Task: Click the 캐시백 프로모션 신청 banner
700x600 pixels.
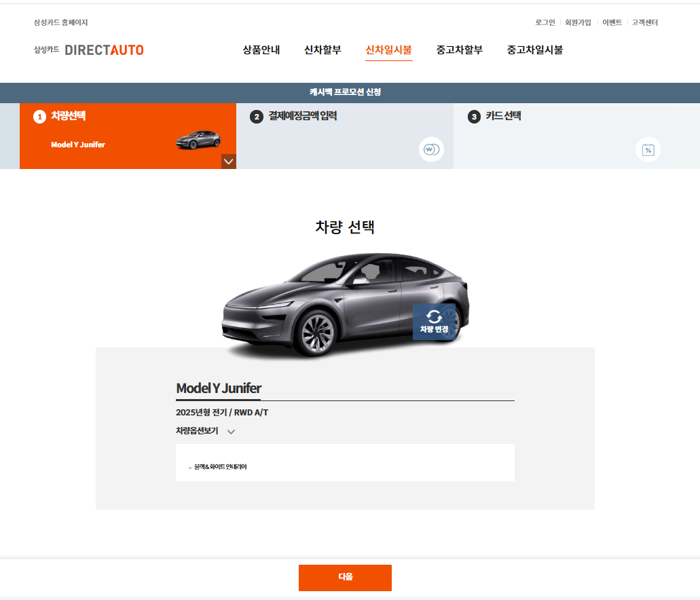Action: point(346,92)
